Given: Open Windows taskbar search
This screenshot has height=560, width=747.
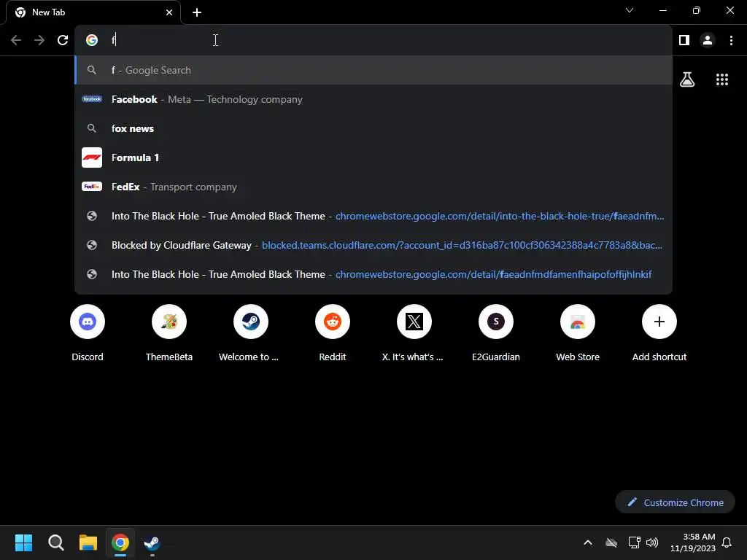Looking at the screenshot, I should (55, 542).
